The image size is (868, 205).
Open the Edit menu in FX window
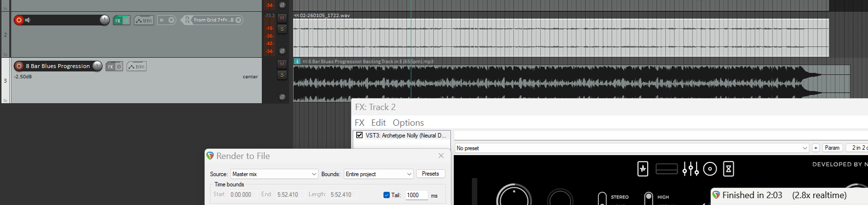point(379,123)
